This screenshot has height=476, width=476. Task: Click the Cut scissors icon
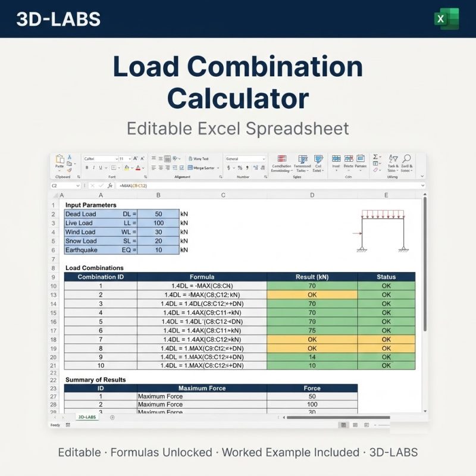point(70,157)
